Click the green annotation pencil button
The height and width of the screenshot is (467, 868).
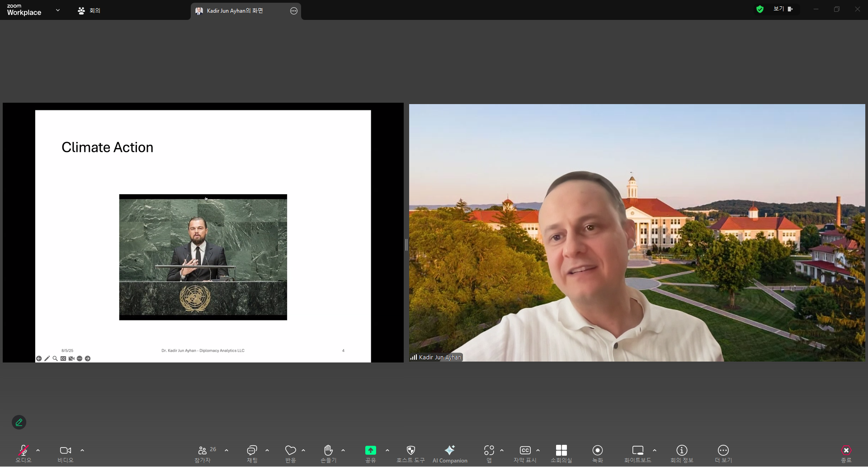click(19, 422)
